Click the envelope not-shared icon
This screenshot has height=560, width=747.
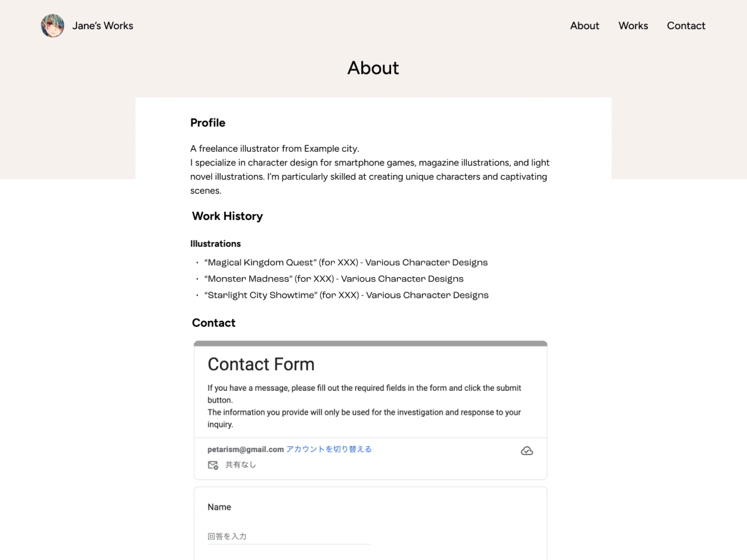click(x=213, y=465)
